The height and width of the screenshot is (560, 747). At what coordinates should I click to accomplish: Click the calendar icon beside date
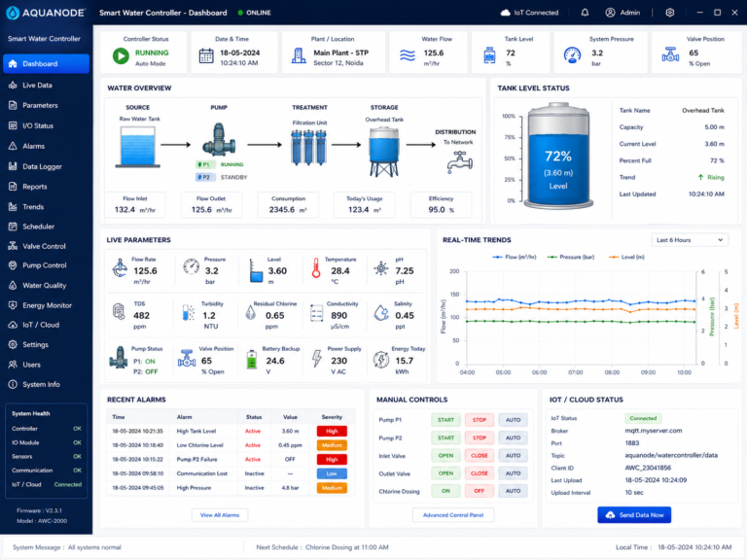point(206,56)
